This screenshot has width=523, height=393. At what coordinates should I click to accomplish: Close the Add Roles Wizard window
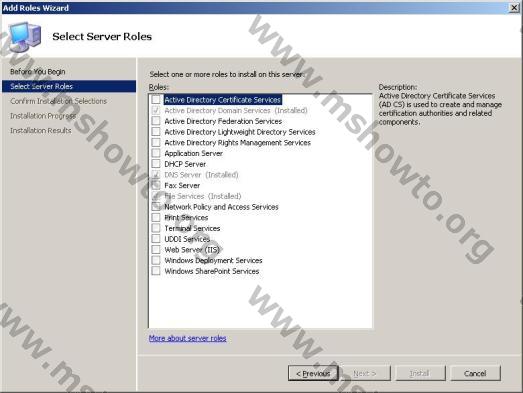click(514, 8)
